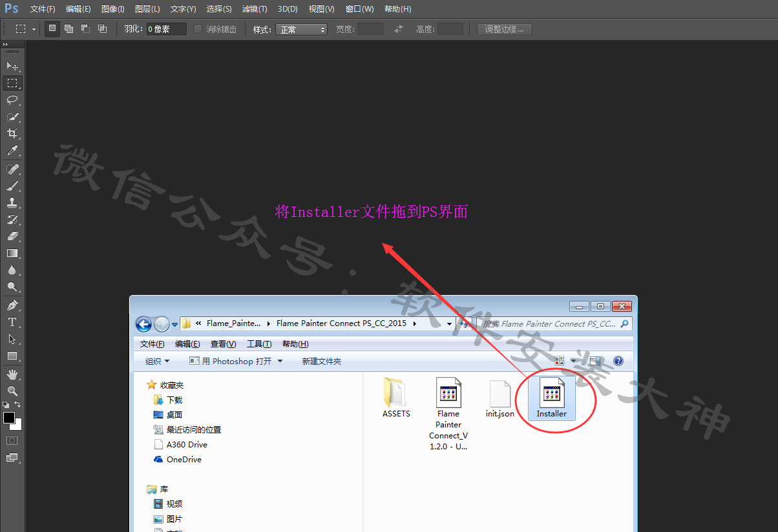Switch foreground and background colors
778x532 pixels.
pos(18,405)
